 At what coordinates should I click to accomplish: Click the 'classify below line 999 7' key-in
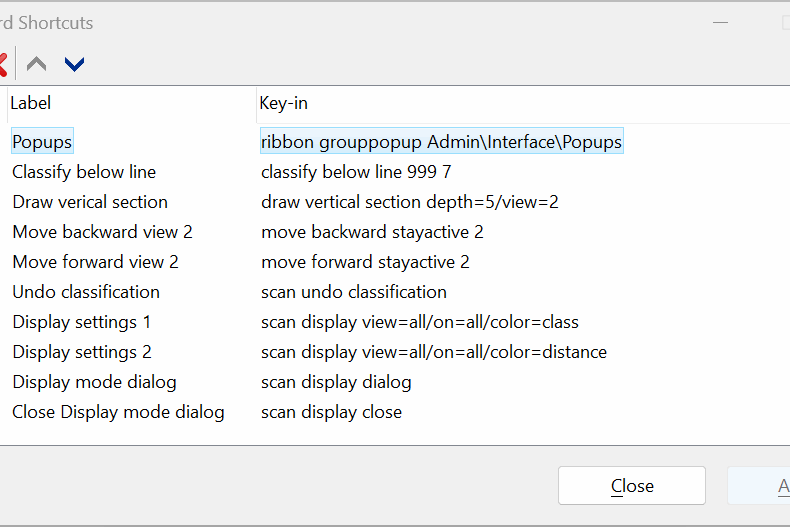click(x=356, y=172)
